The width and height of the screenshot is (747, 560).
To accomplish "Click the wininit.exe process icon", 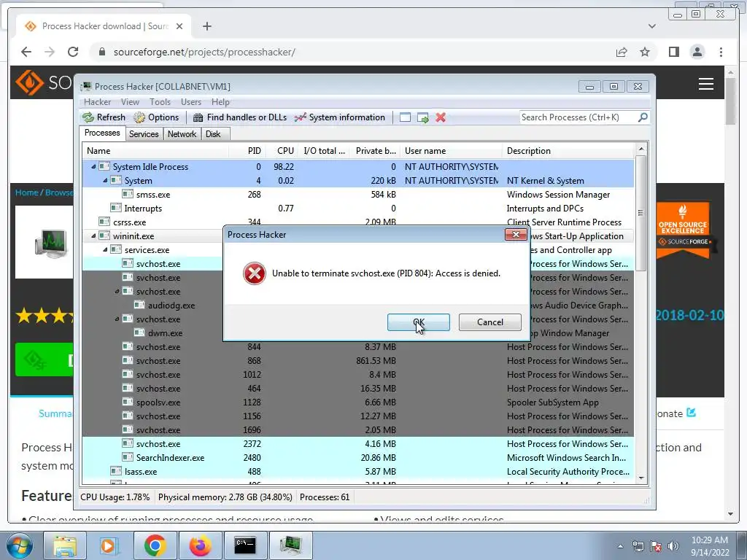I will tap(104, 236).
